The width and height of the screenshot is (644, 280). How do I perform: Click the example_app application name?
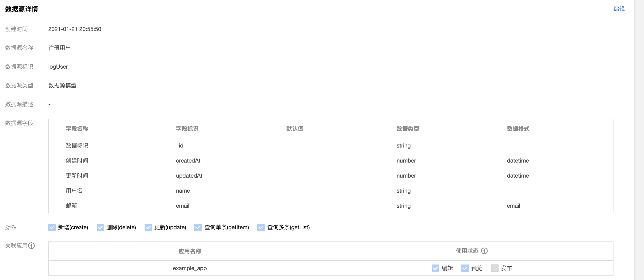190,268
